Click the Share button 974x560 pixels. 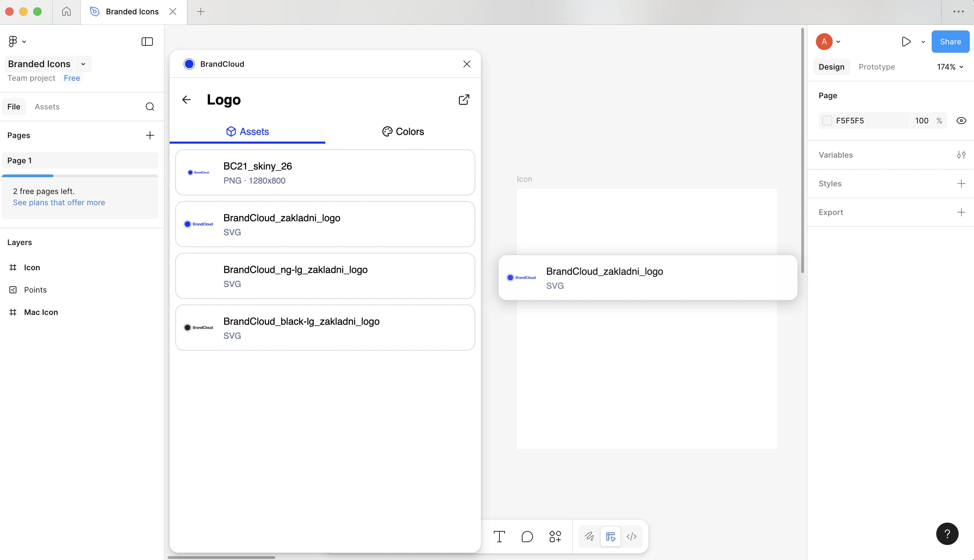click(x=950, y=42)
